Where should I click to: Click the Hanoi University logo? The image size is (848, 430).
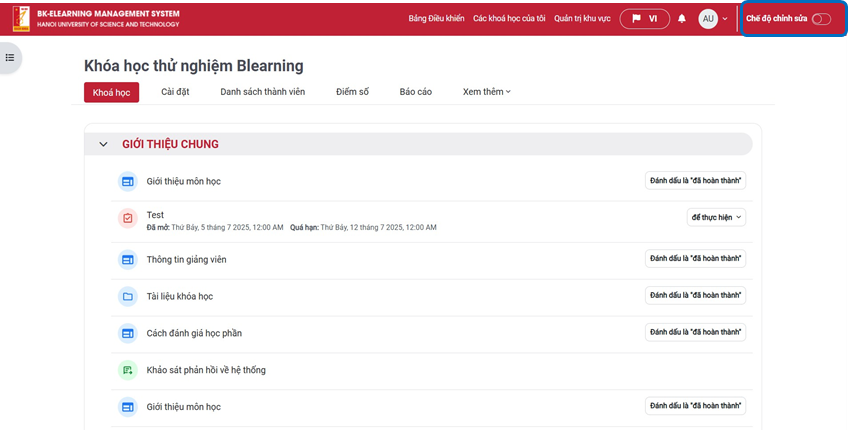22,19
